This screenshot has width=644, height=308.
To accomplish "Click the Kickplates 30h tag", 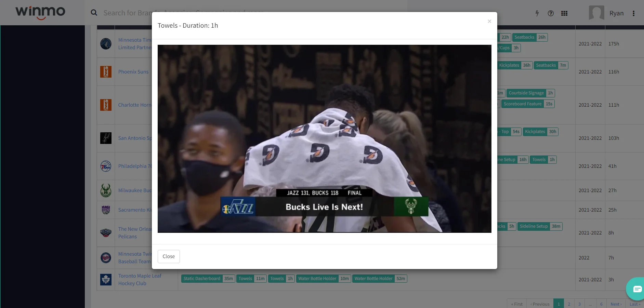I will coord(540,132).
